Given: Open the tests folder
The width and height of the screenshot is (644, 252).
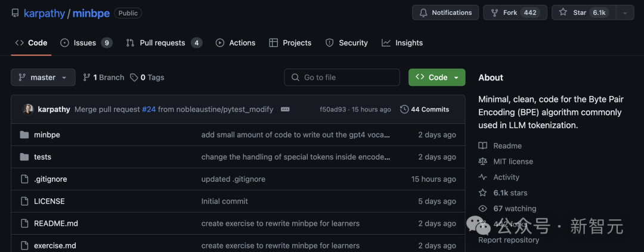Looking at the screenshot, I should 42,157.
